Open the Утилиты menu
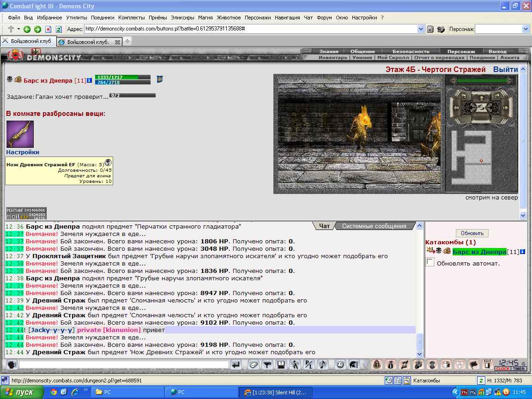 point(76,18)
